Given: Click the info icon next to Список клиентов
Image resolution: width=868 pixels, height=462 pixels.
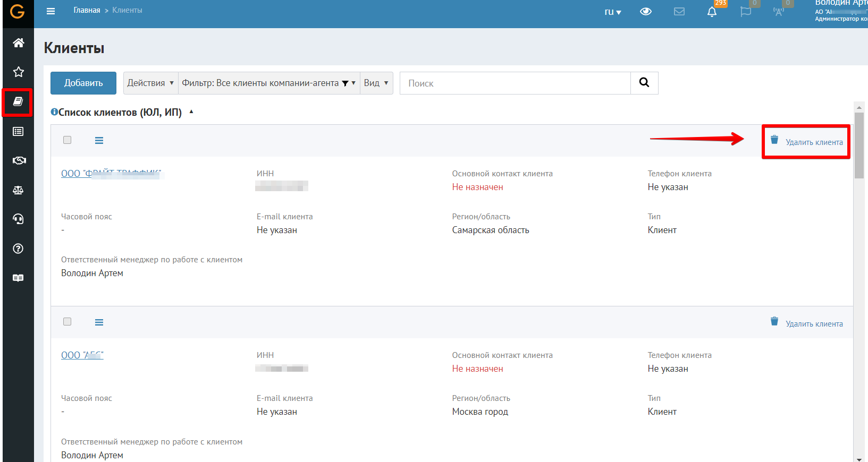Looking at the screenshot, I should pyautogui.click(x=54, y=112).
